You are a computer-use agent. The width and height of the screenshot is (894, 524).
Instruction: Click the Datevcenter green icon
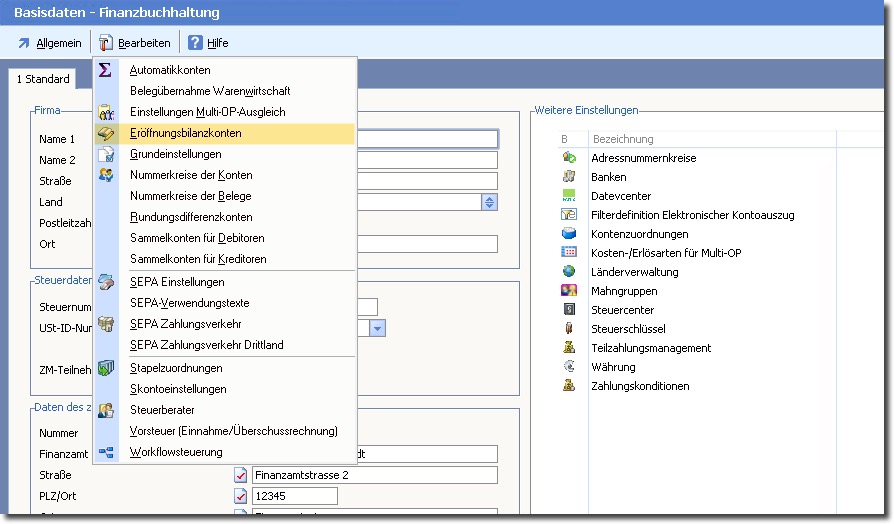(x=569, y=196)
